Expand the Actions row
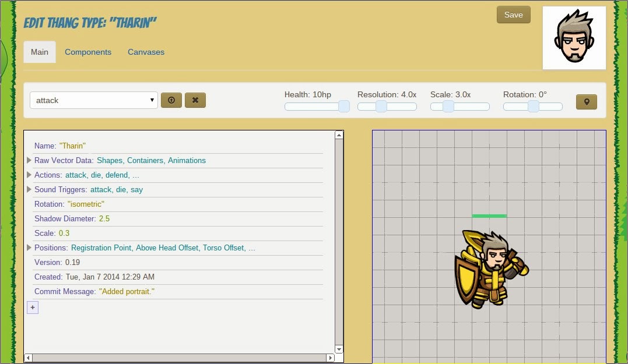 point(29,175)
